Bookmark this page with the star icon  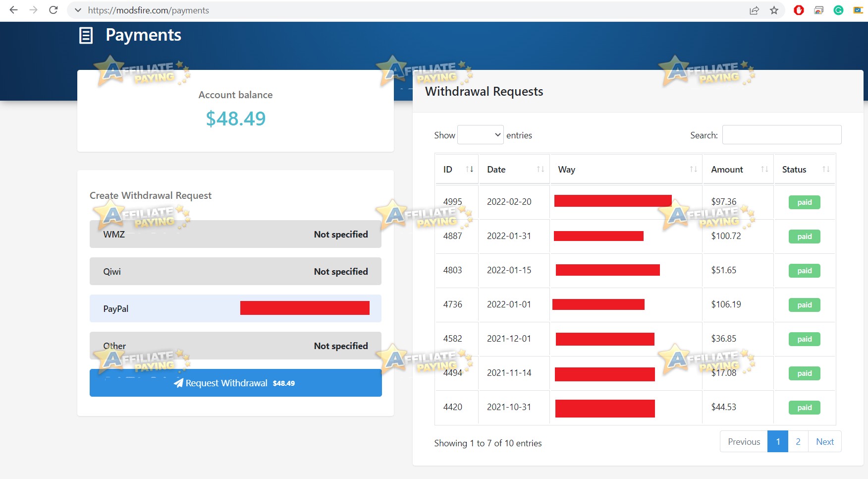click(x=773, y=10)
